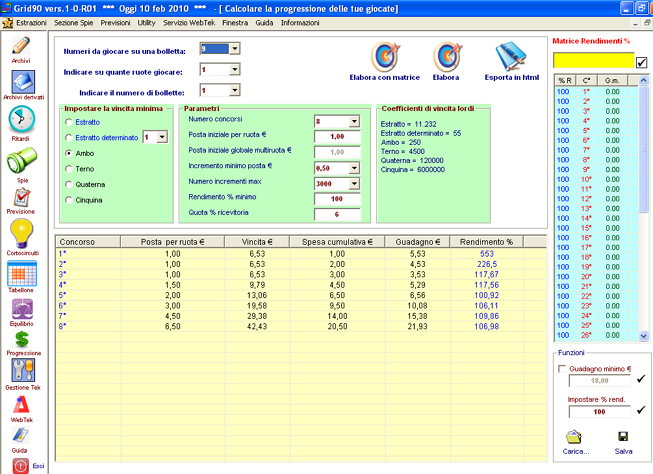
Task: Select the concorso 8* row value 106,98
Action: tap(486, 326)
